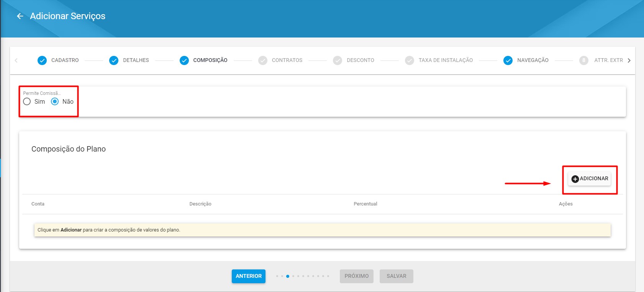This screenshot has width=644, height=292.
Task: Select Sim for Permite Comissão
Action: point(27,101)
